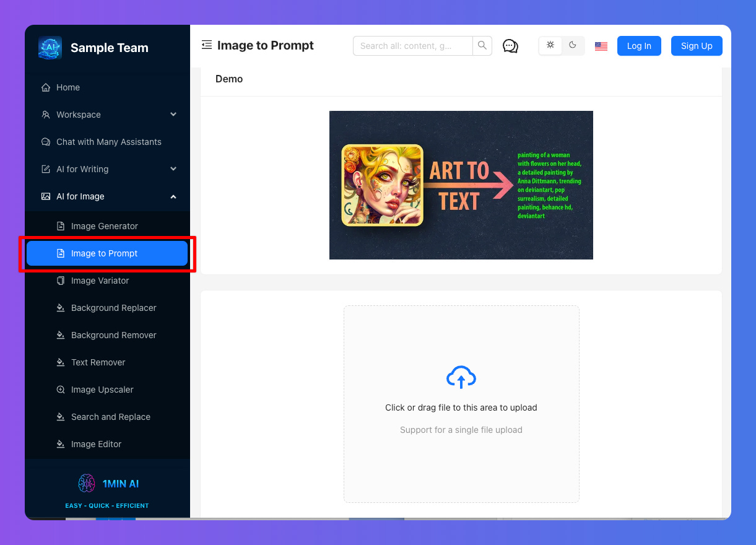Screen dimensions: 756x545
Task: Click the search magnifier button
Action: pyautogui.click(x=482, y=46)
